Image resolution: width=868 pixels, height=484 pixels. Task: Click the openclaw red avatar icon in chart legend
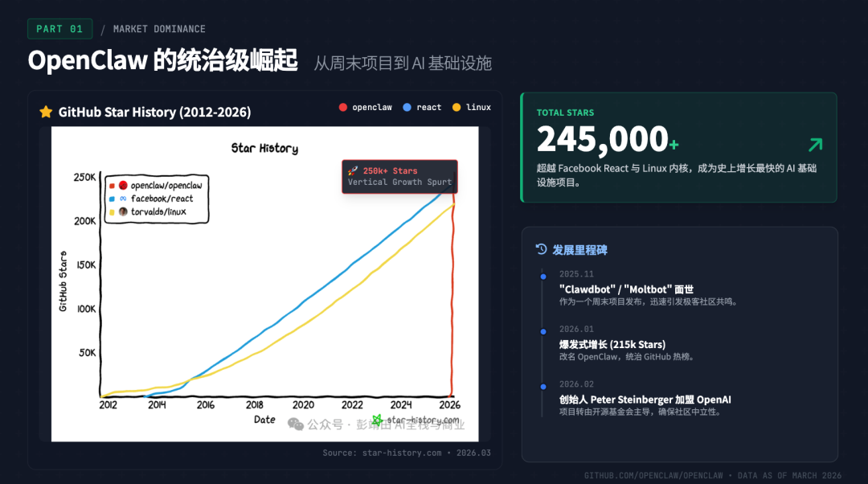click(123, 185)
